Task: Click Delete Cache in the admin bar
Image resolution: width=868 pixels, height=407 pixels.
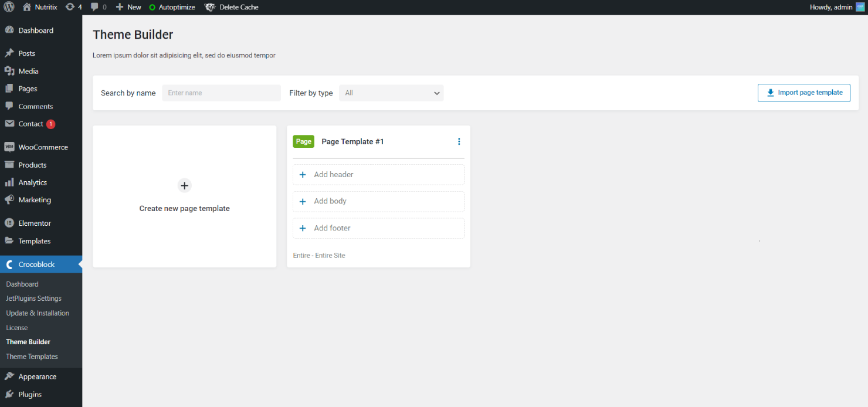Action: click(x=239, y=7)
